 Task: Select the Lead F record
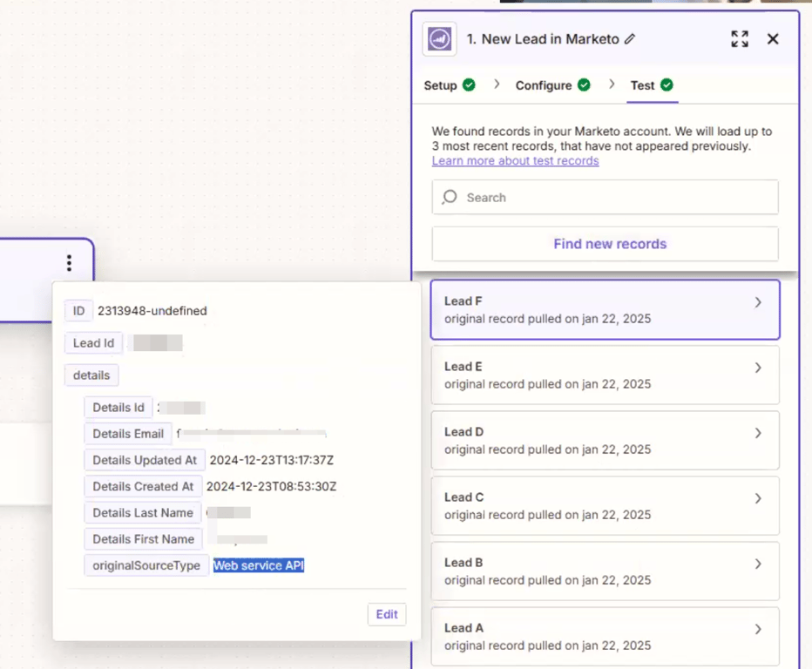605,309
